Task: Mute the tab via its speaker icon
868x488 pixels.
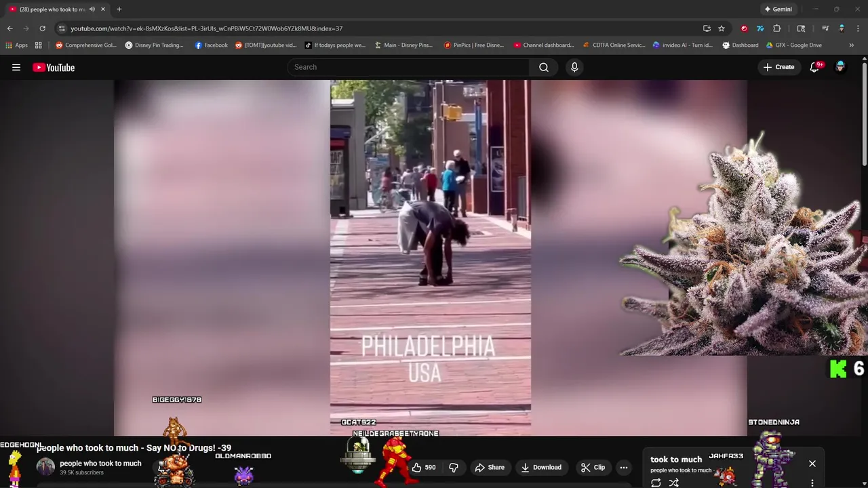Action: [x=92, y=9]
